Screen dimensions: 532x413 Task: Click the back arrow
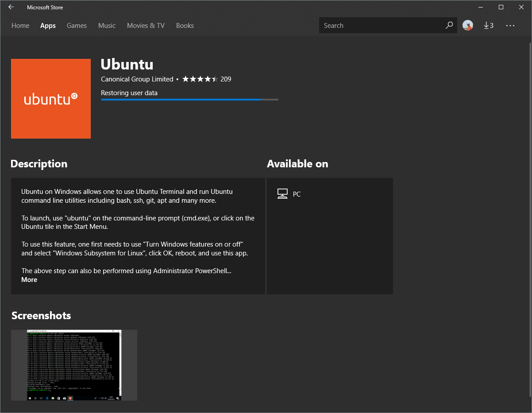(x=11, y=7)
